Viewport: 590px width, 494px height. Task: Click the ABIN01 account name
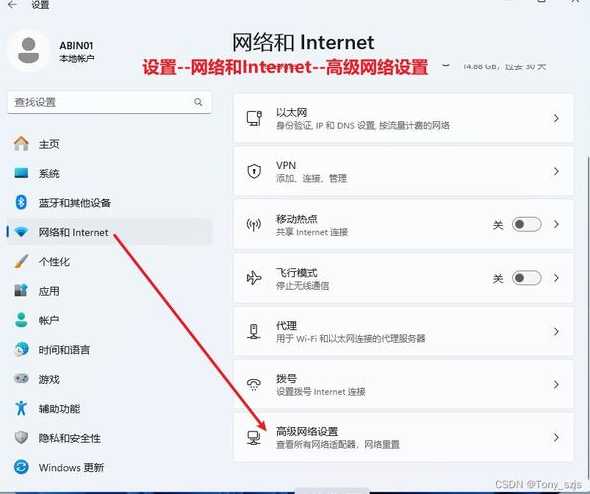[x=76, y=45]
